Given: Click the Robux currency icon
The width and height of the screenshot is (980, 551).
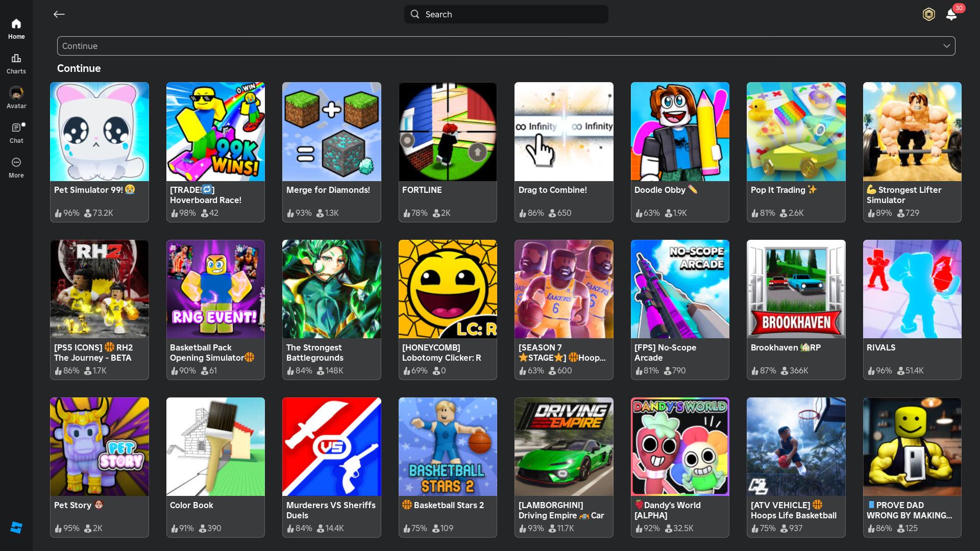Looking at the screenshot, I should point(928,14).
